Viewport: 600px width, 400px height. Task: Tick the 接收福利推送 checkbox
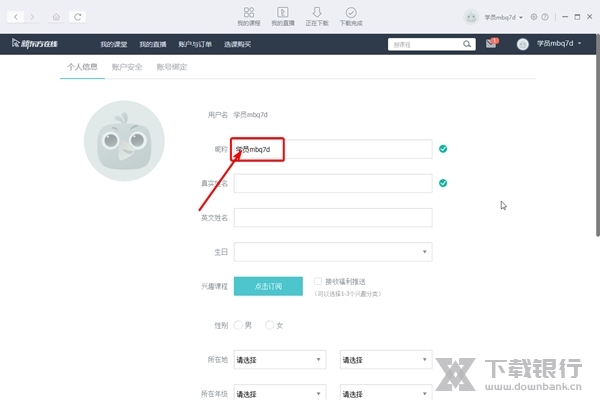click(318, 281)
